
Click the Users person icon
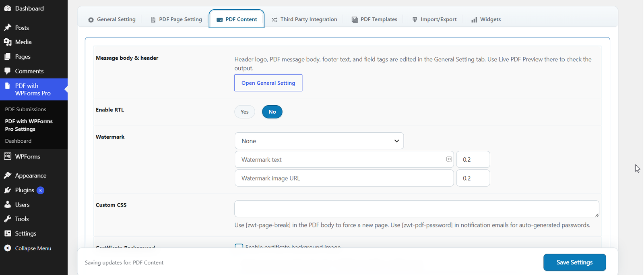[x=8, y=204]
